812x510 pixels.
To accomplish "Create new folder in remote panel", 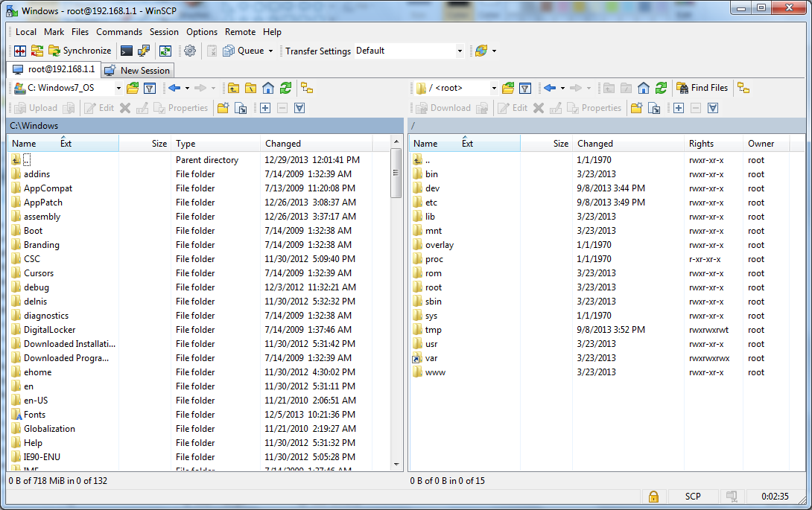I will pos(636,108).
